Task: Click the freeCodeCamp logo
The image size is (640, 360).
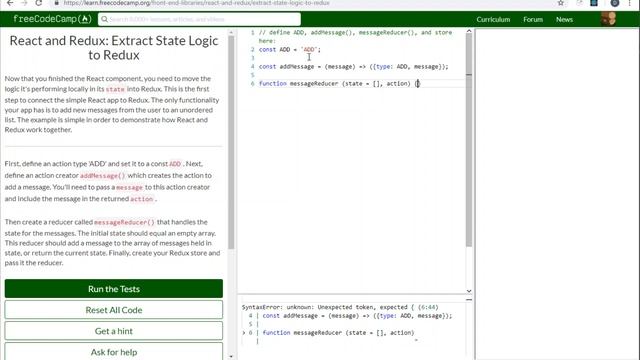Action: coord(52,19)
